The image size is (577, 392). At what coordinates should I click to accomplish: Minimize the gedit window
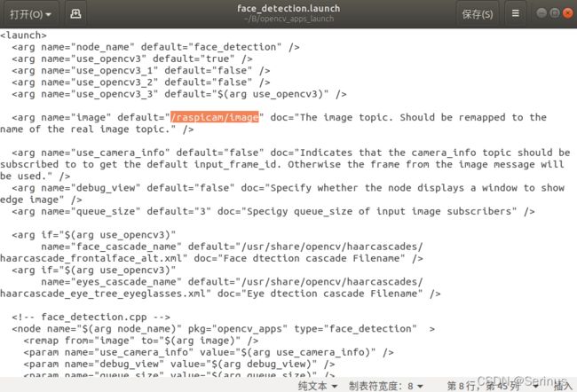[x=541, y=13]
